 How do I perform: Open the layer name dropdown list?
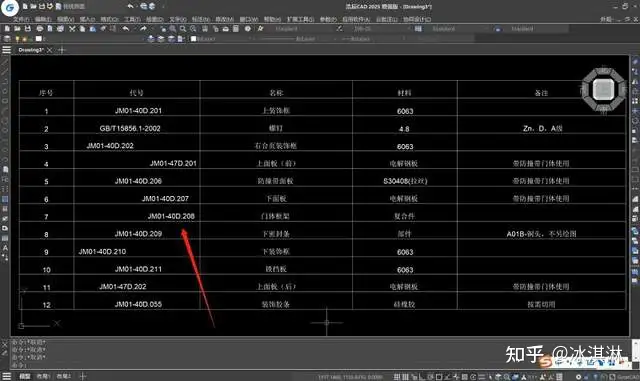point(90,39)
